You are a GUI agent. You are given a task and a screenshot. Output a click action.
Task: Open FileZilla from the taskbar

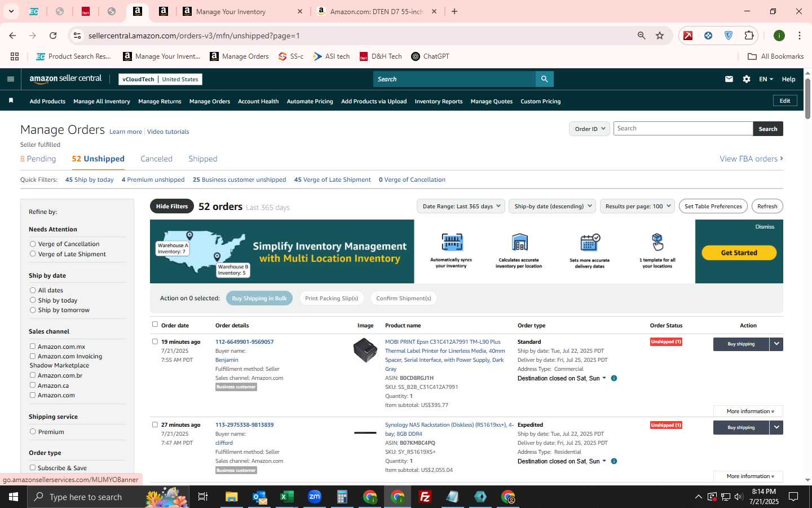pos(425,497)
